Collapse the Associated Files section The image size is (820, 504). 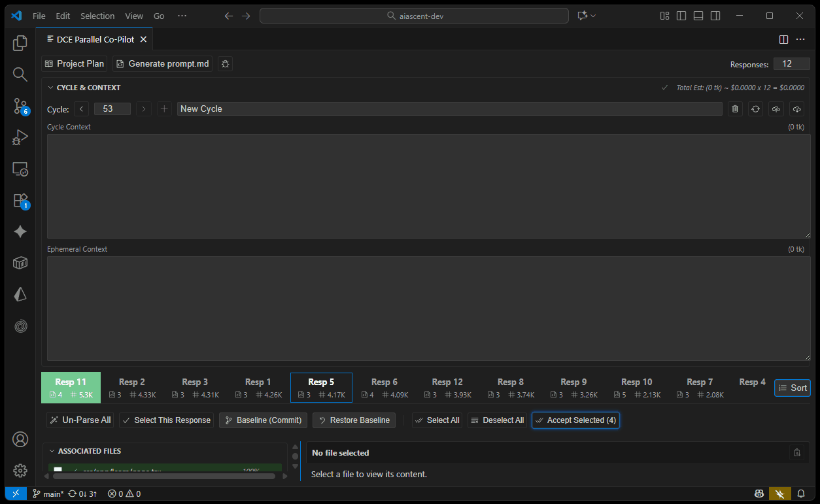coord(52,451)
